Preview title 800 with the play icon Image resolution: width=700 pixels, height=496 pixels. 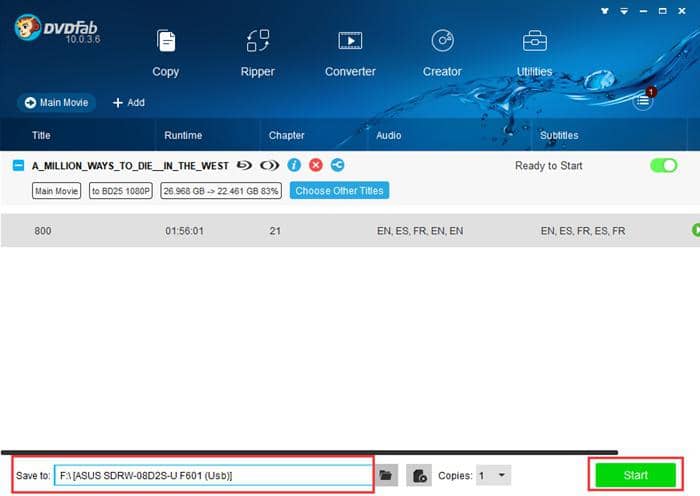(696, 230)
